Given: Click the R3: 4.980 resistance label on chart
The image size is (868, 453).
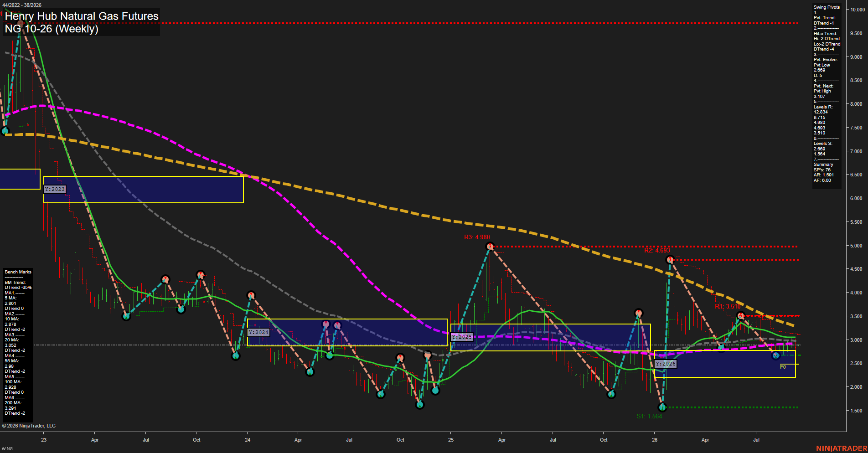Looking at the screenshot, I should (477, 237).
